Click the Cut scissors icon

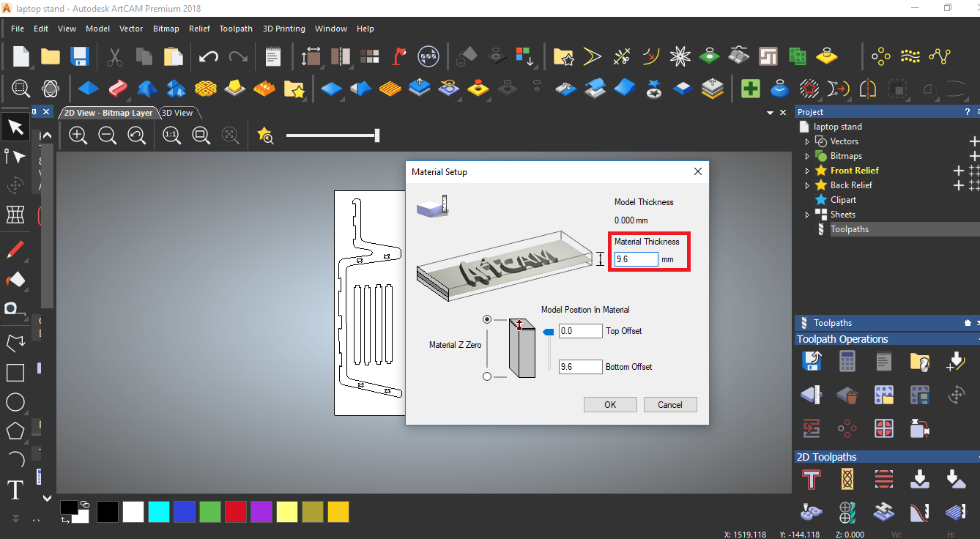tap(115, 56)
